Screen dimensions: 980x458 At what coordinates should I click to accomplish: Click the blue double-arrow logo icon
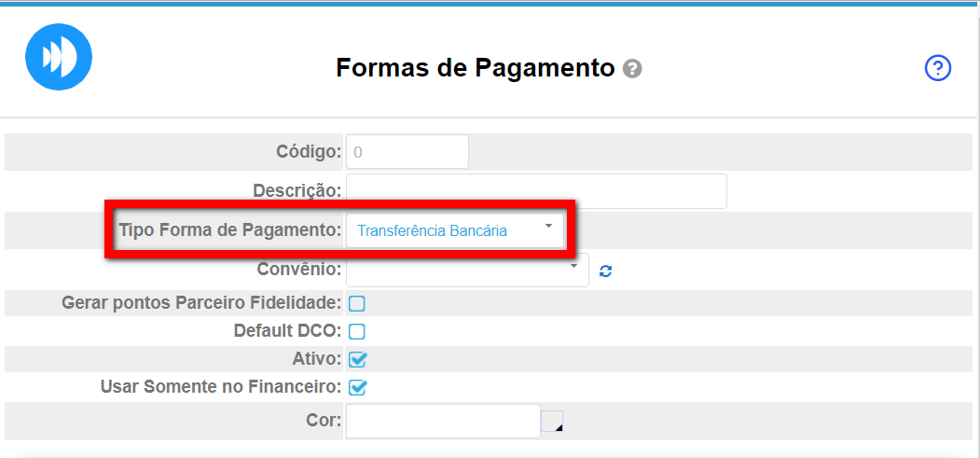(58, 57)
